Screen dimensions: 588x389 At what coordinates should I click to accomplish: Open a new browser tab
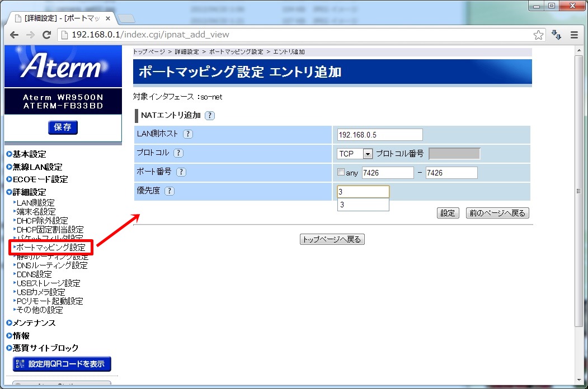click(x=126, y=18)
